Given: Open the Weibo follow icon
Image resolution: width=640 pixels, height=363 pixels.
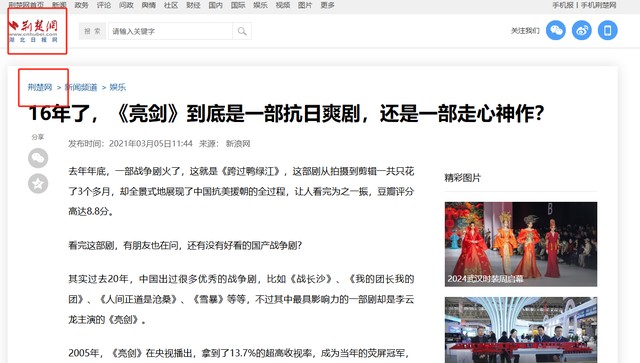Looking at the screenshot, I should pos(582,30).
